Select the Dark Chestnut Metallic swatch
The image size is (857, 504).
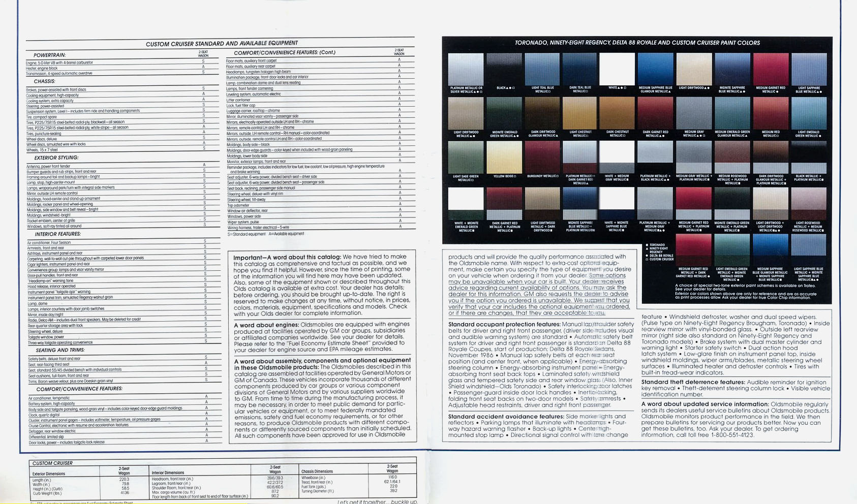pos(617,114)
